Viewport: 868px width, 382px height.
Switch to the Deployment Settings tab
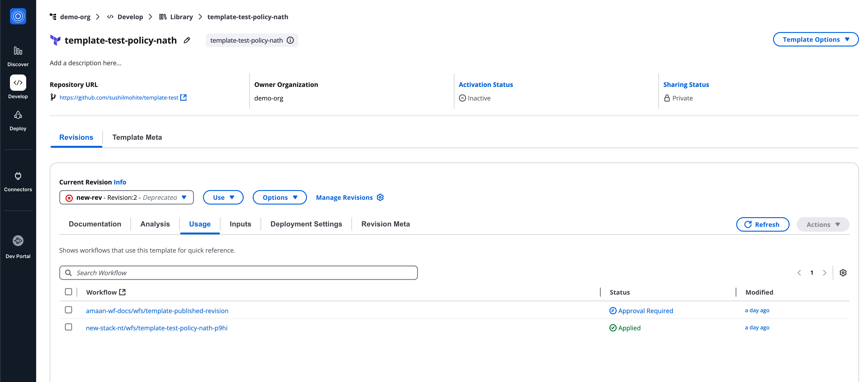click(x=306, y=224)
